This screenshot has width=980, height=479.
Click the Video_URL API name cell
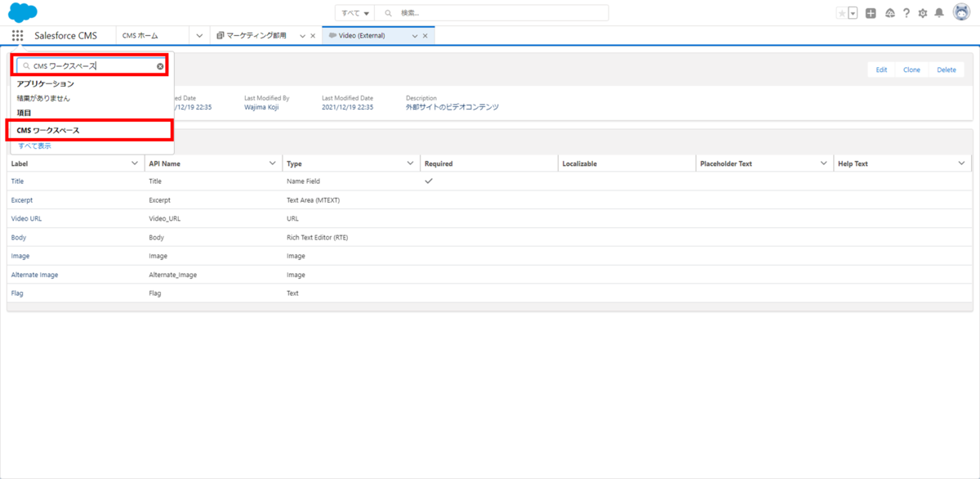tap(165, 218)
